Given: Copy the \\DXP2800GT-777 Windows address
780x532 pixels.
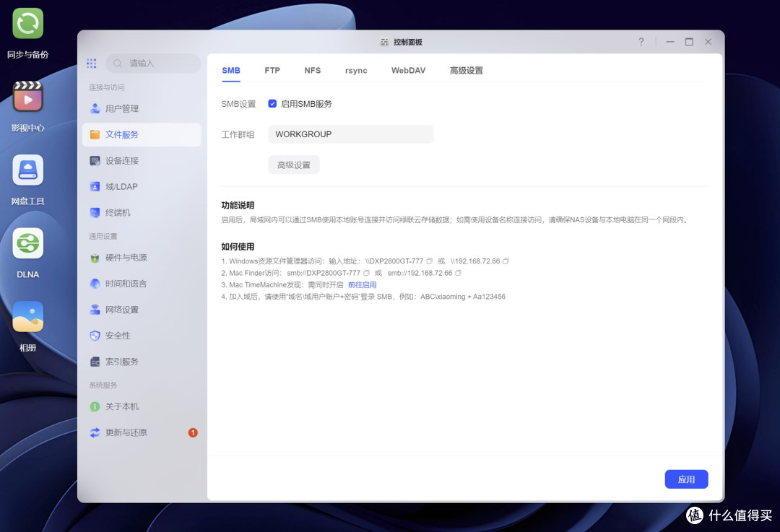Looking at the screenshot, I should (x=429, y=261).
